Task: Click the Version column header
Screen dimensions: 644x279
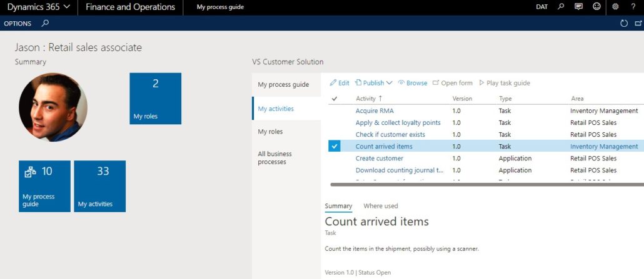Action: pos(462,99)
